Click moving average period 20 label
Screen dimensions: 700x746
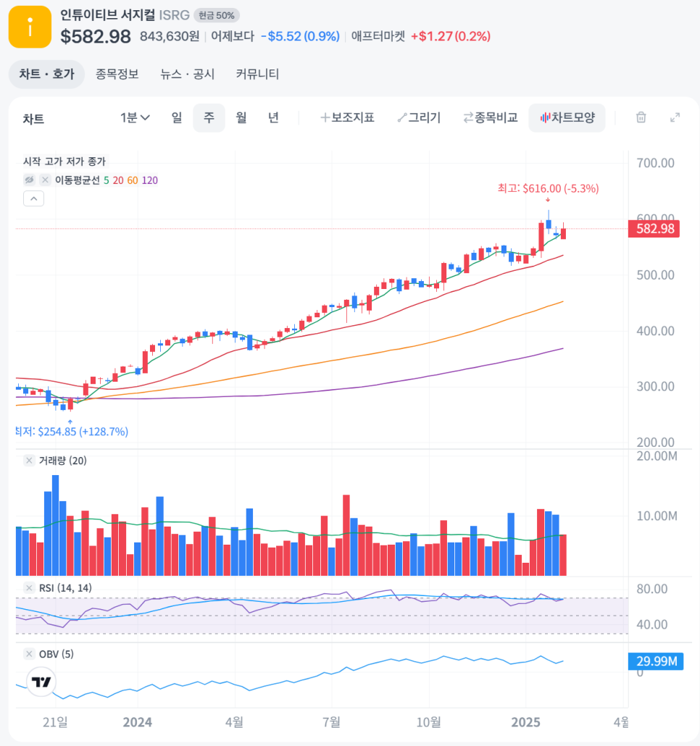[118, 180]
